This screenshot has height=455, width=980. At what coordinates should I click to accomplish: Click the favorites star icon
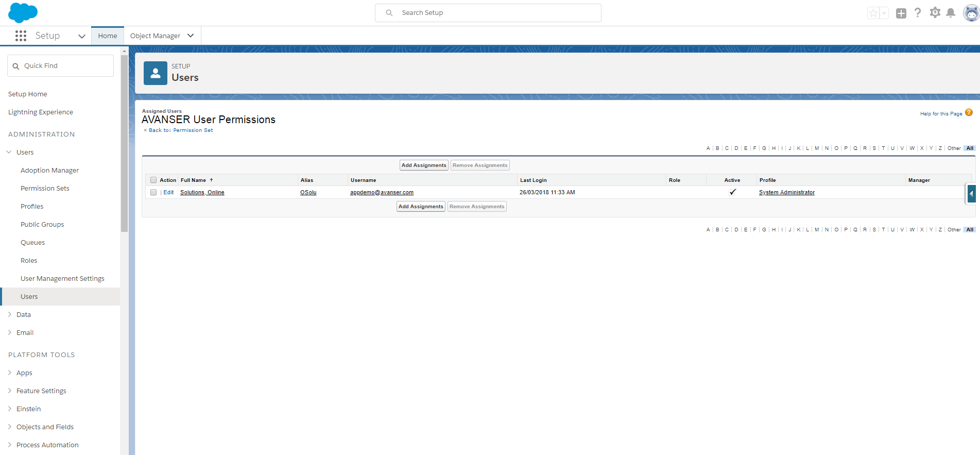point(873,13)
